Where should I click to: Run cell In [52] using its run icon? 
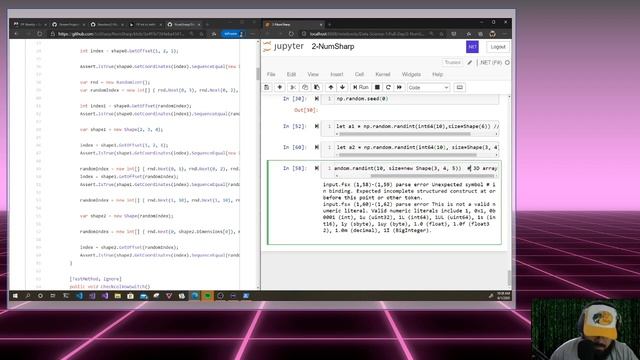click(317, 127)
